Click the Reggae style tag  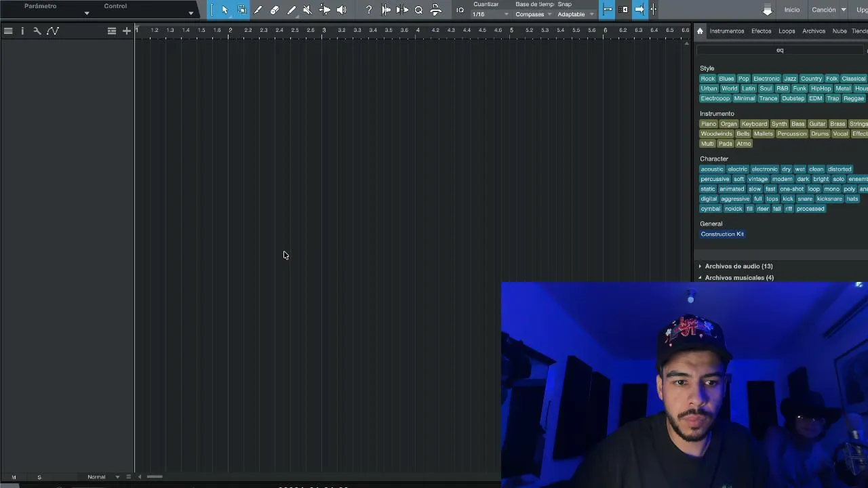pos(854,99)
